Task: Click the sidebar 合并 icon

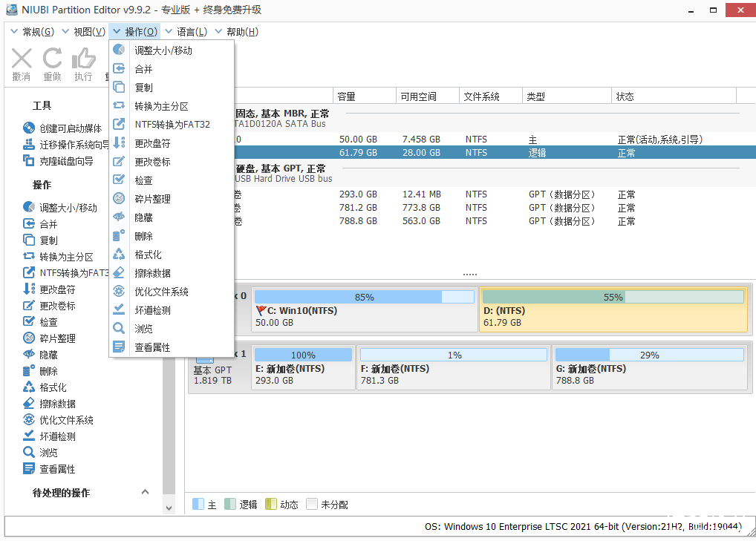Action: [29, 223]
